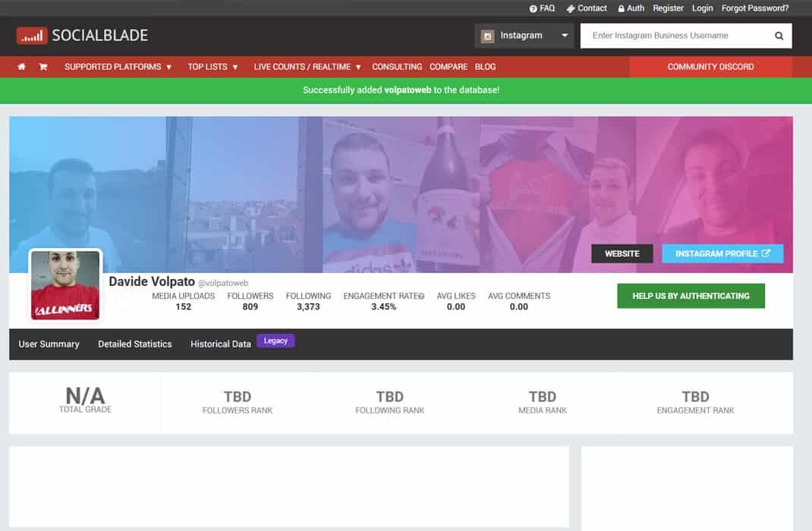Click the Legacy badge

click(x=275, y=341)
